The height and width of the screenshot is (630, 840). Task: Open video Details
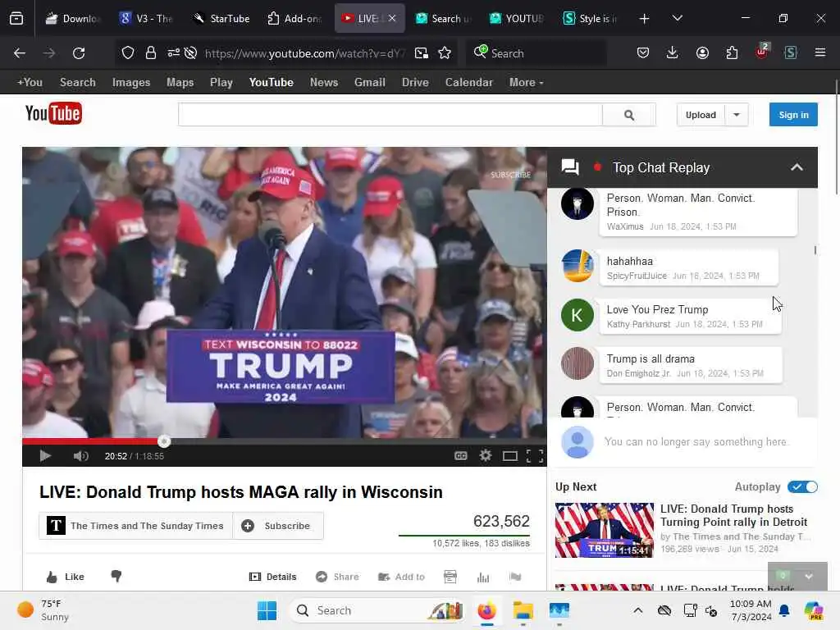pos(273,577)
